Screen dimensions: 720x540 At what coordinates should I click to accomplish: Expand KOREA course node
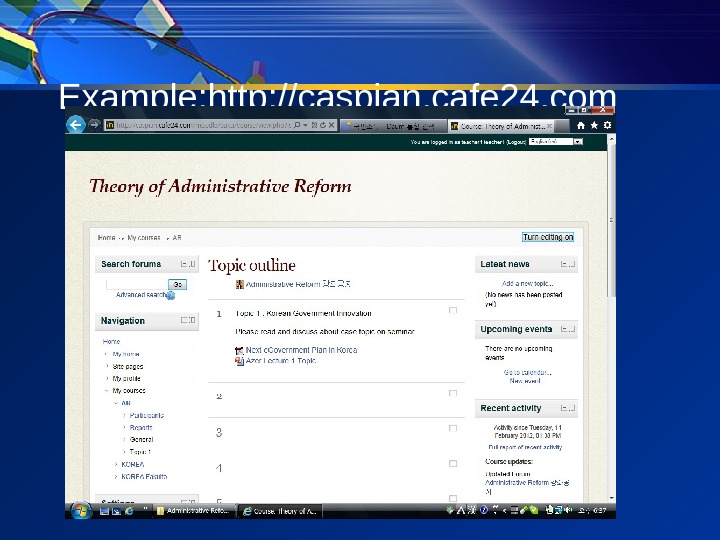pos(116,465)
